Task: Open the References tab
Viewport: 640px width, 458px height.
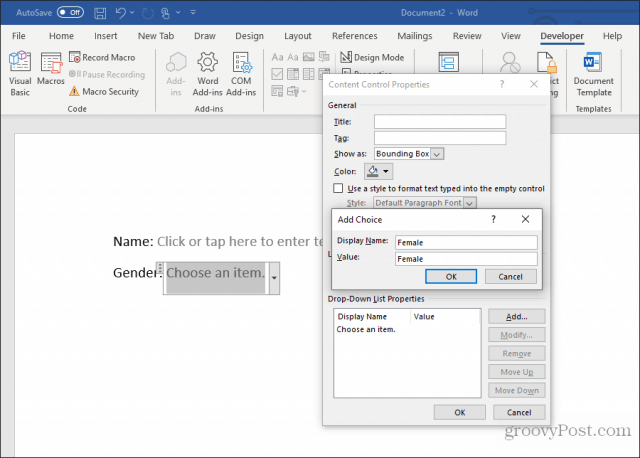Action: click(x=355, y=36)
